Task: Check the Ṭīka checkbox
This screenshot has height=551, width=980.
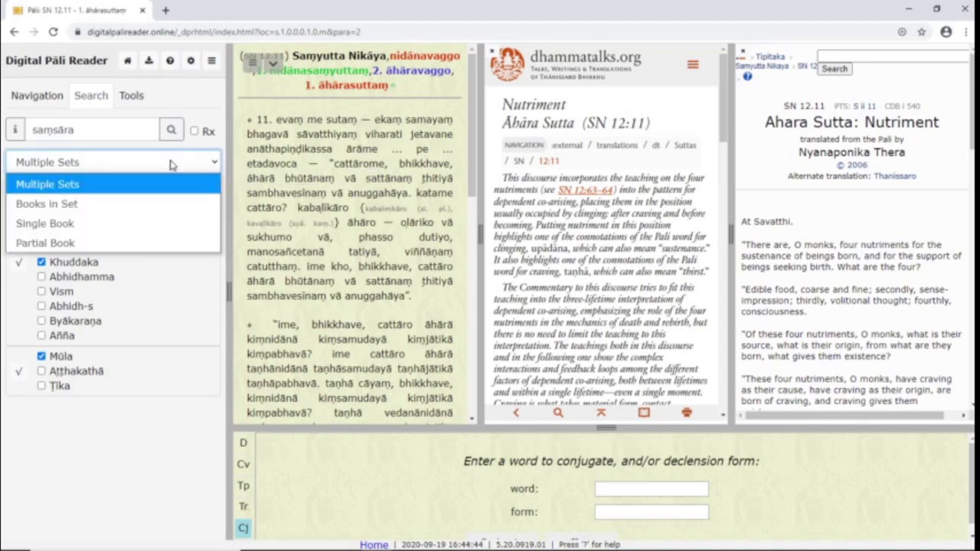Action: point(41,386)
